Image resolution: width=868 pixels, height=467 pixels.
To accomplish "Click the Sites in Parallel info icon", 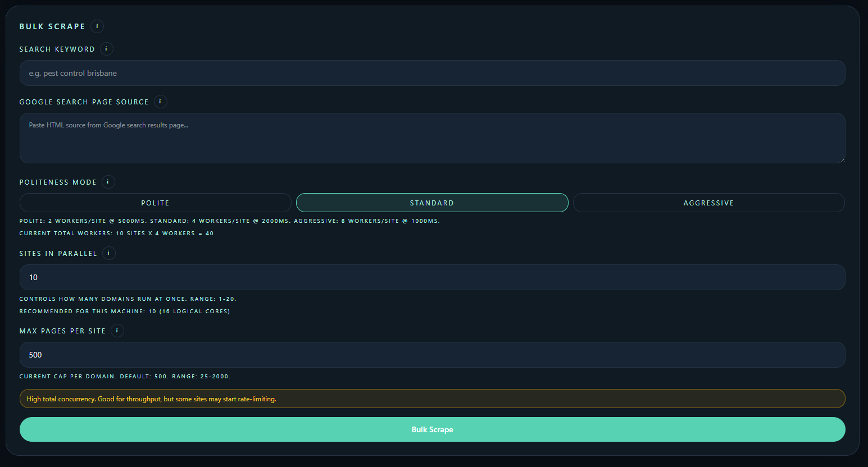I will click(x=109, y=253).
